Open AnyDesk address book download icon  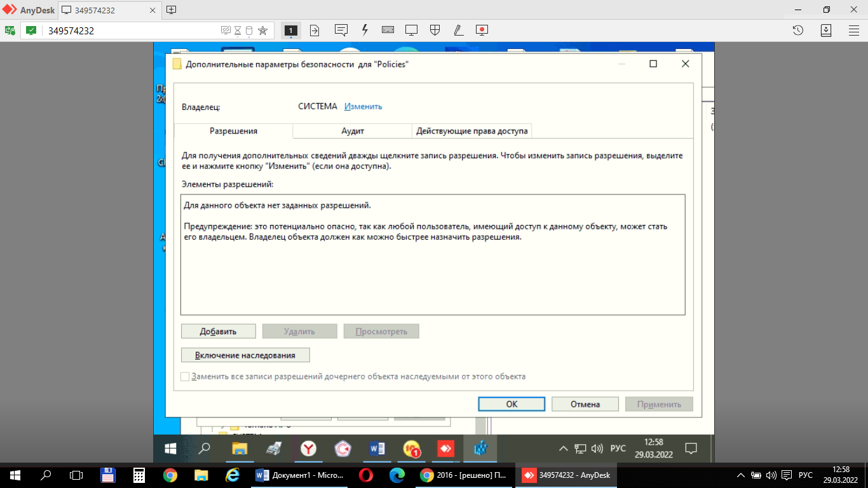click(826, 30)
